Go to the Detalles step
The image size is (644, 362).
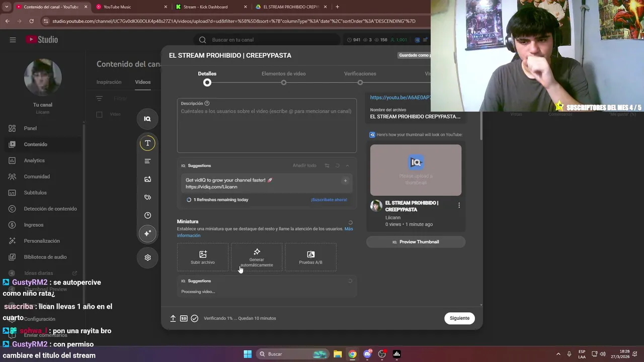coord(207,78)
